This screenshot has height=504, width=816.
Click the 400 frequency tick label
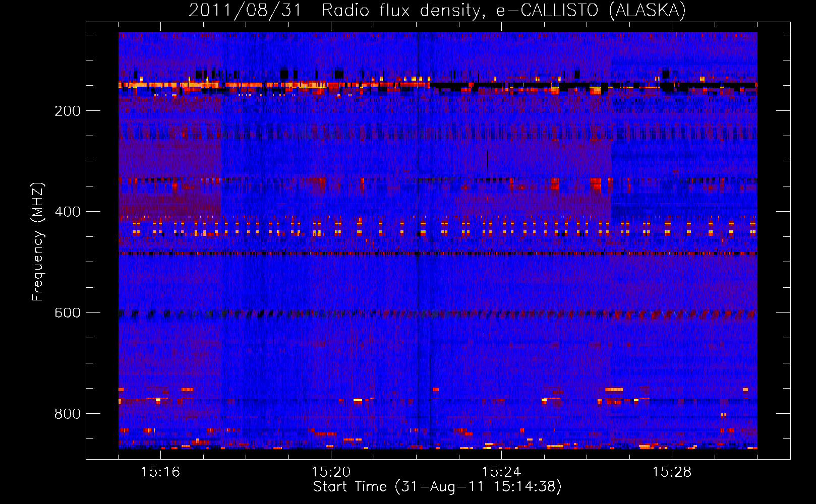68,212
